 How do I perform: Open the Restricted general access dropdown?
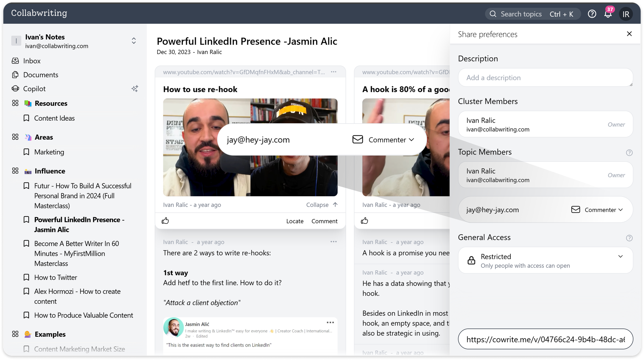[620, 257]
